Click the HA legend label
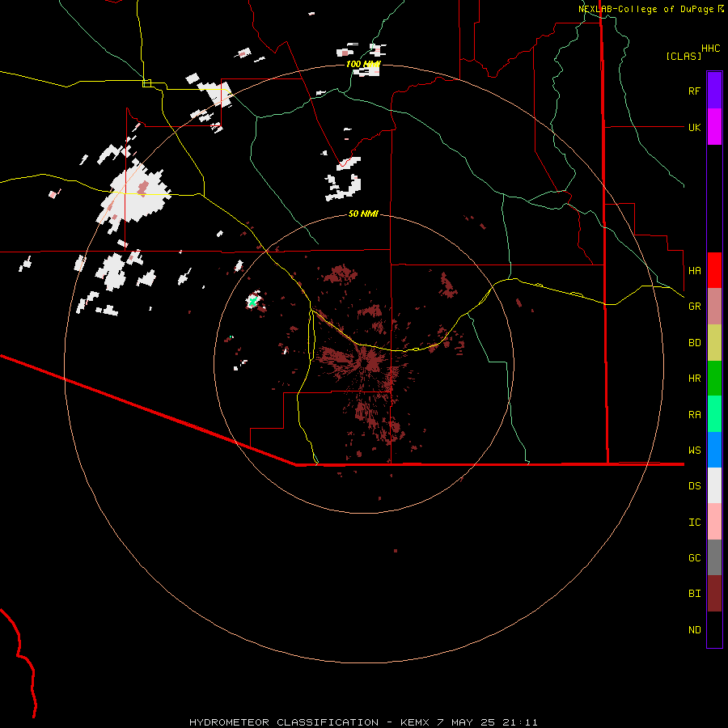The height and width of the screenshot is (728, 728). tap(695, 270)
